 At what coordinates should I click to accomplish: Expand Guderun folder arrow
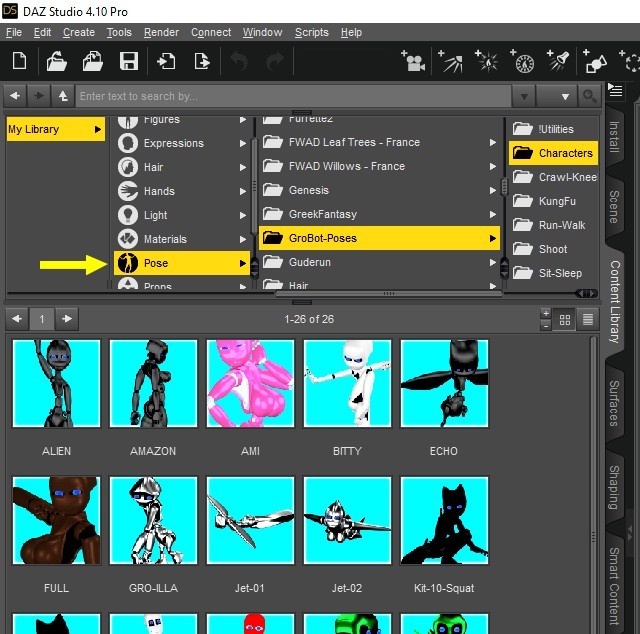coord(493,262)
